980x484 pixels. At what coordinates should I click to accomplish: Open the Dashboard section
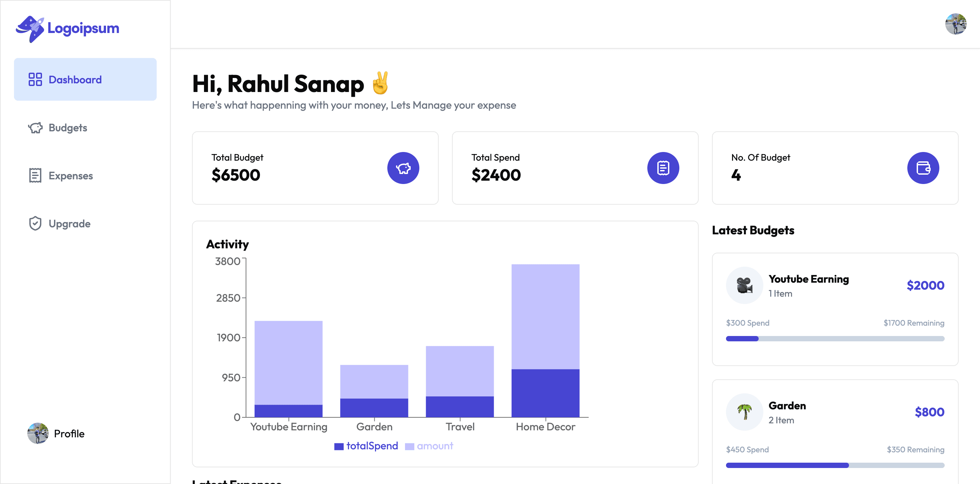pyautogui.click(x=75, y=79)
